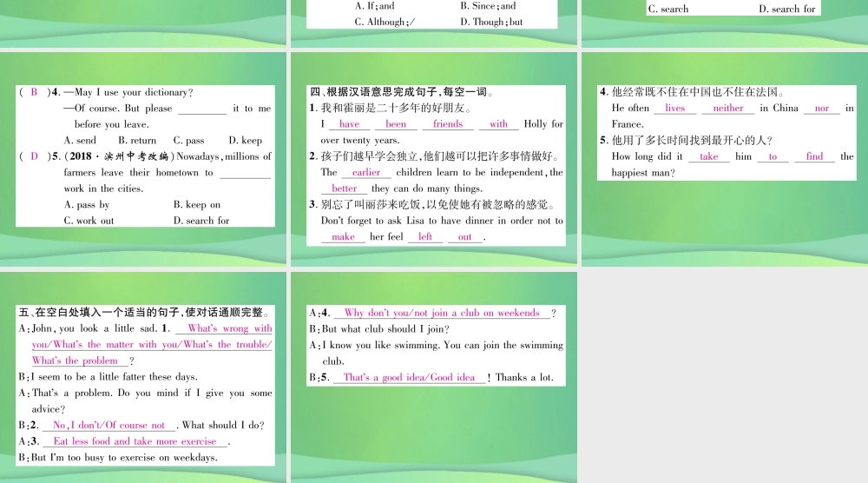The height and width of the screenshot is (483, 868).
Task: Click answer option D. search for in question 5
Action: [x=201, y=221]
